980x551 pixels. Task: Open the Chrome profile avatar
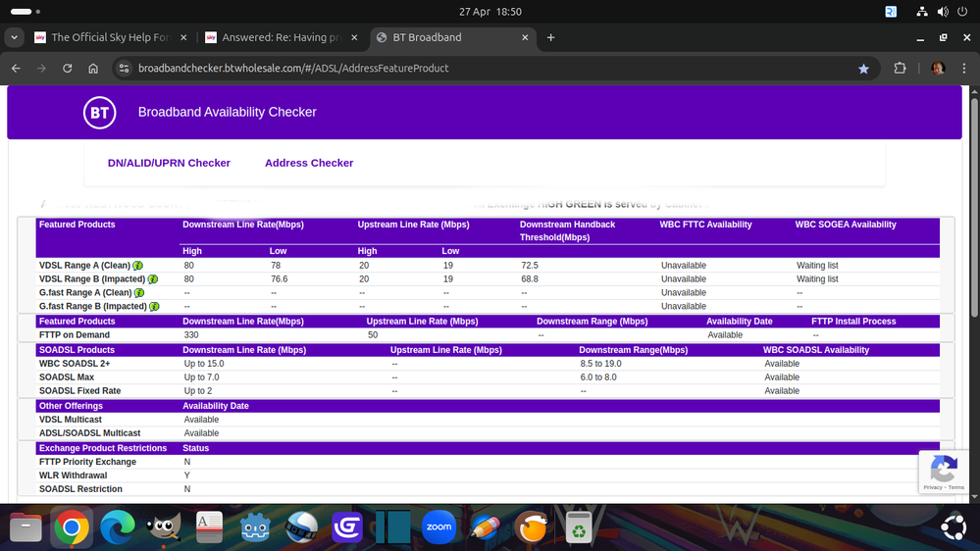938,68
